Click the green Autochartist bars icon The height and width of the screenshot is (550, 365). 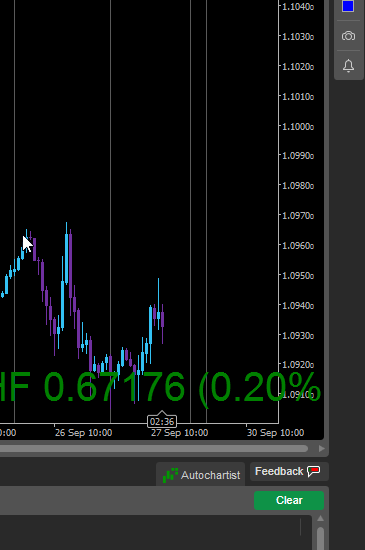point(170,475)
